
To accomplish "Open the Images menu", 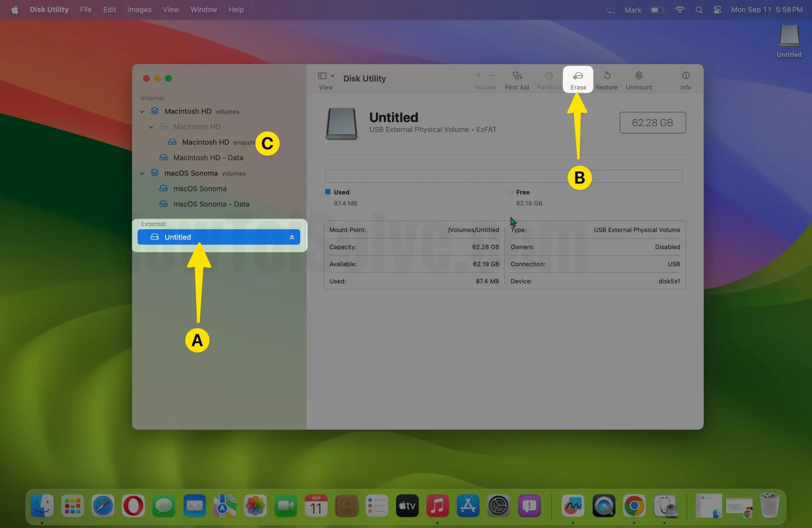I will click(x=139, y=10).
